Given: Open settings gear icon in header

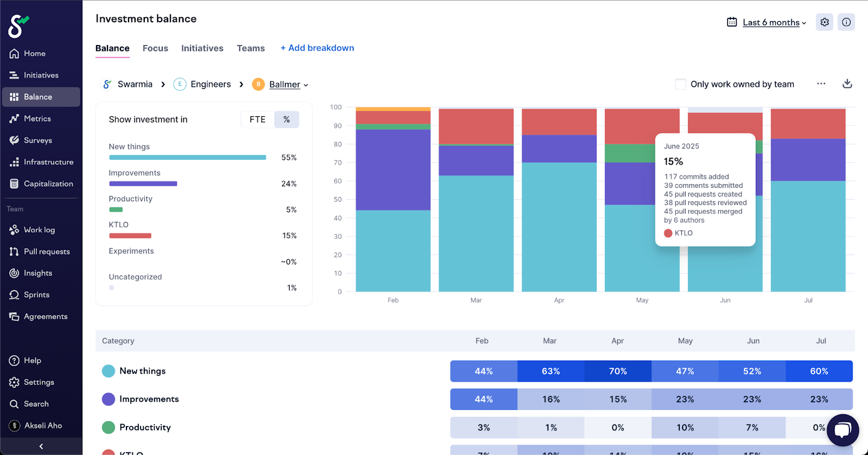Looking at the screenshot, I should coord(824,22).
